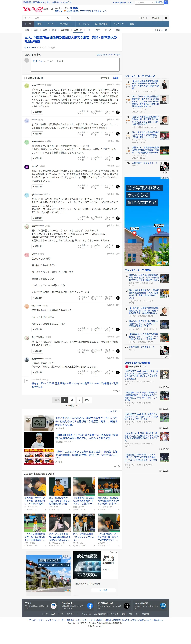Click なるほど icon on suu******** comment
The width and height of the screenshot is (191, 644).
point(93,373)
